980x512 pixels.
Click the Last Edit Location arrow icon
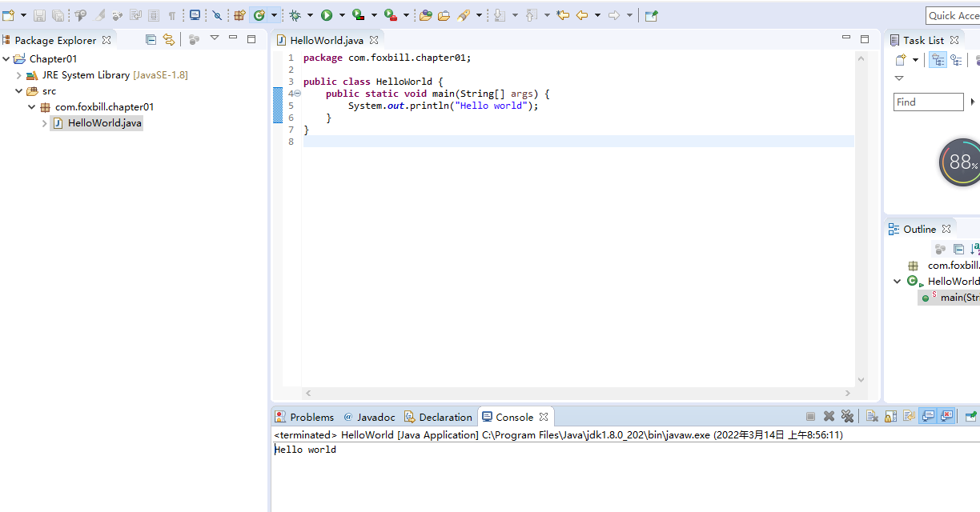click(x=563, y=15)
